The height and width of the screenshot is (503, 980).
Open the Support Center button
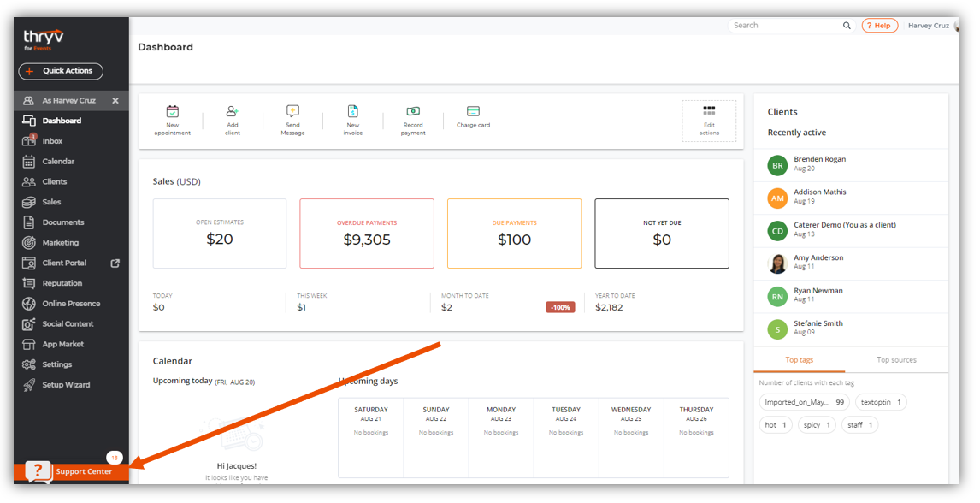point(71,471)
